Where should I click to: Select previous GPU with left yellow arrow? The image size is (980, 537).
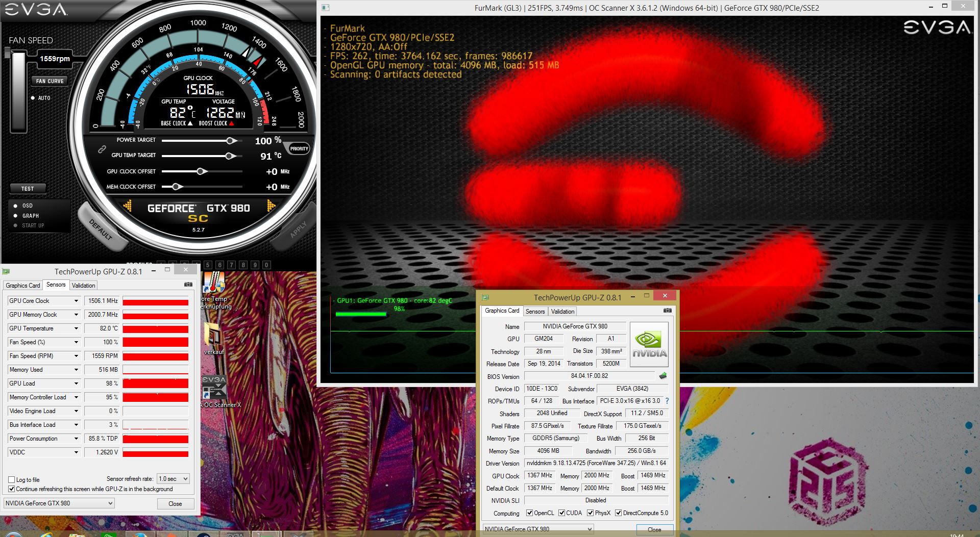[x=128, y=206]
